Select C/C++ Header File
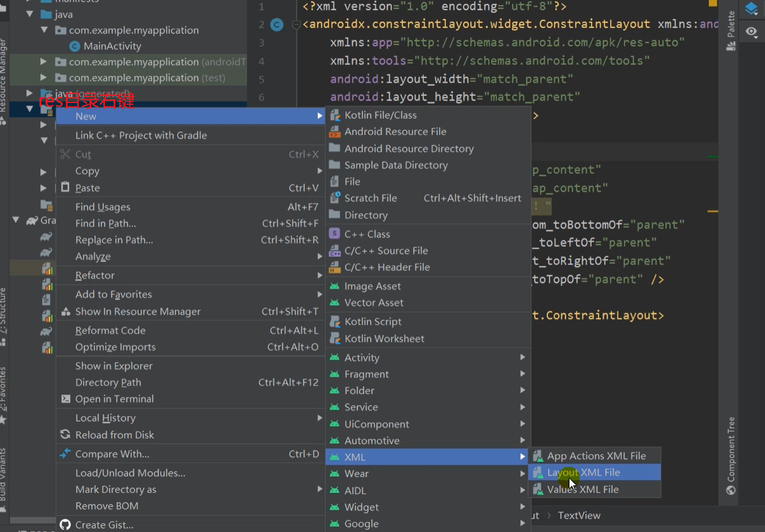This screenshot has width=765, height=532. 428,267
